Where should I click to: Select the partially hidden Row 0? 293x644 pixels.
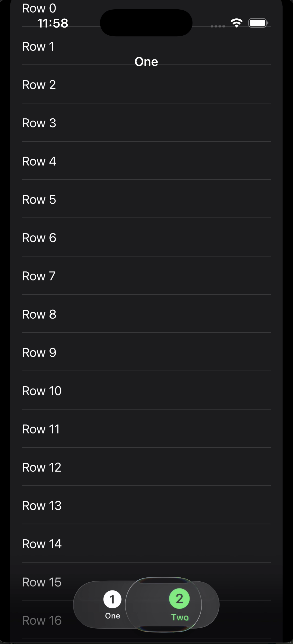39,8
